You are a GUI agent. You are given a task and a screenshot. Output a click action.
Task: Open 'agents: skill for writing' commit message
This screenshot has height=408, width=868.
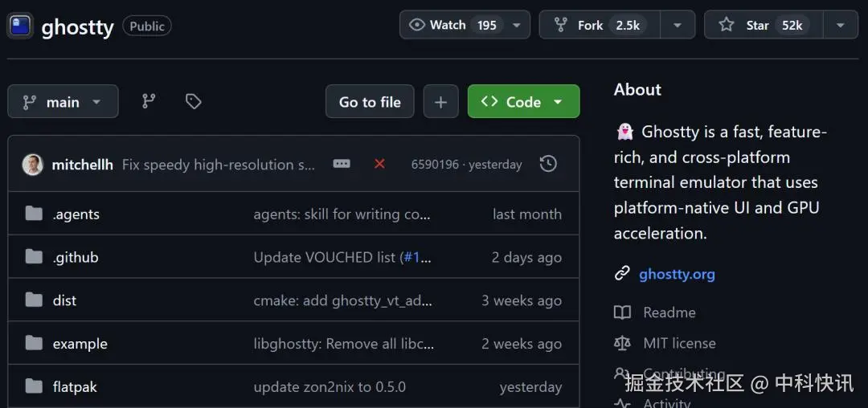pos(342,214)
